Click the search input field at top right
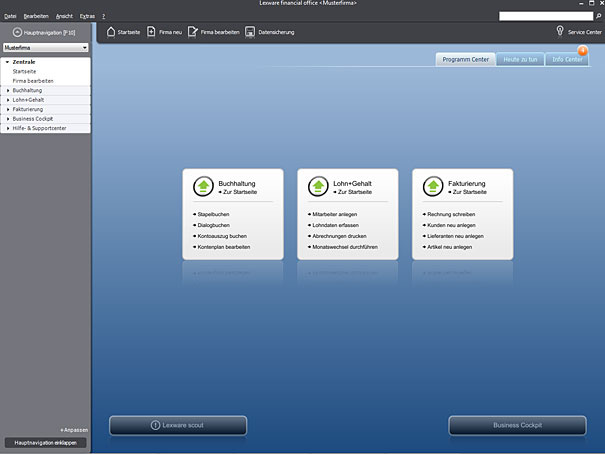 [x=546, y=16]
